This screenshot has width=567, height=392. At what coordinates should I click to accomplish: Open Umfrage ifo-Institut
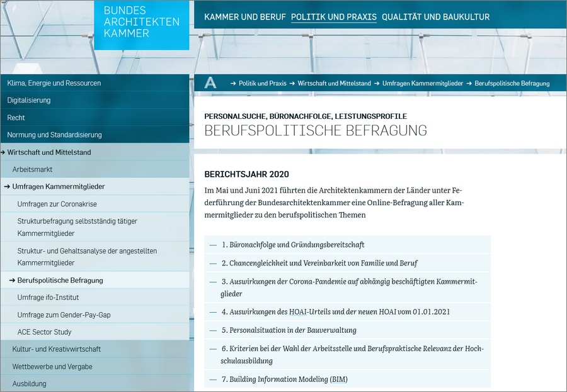tap(94, 298)
